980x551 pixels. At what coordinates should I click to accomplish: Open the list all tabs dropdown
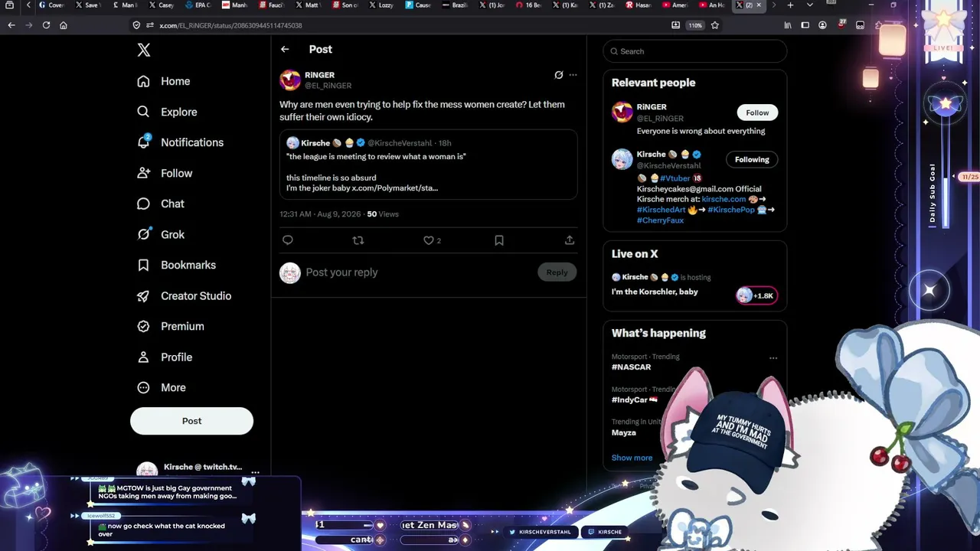(810, 5)
